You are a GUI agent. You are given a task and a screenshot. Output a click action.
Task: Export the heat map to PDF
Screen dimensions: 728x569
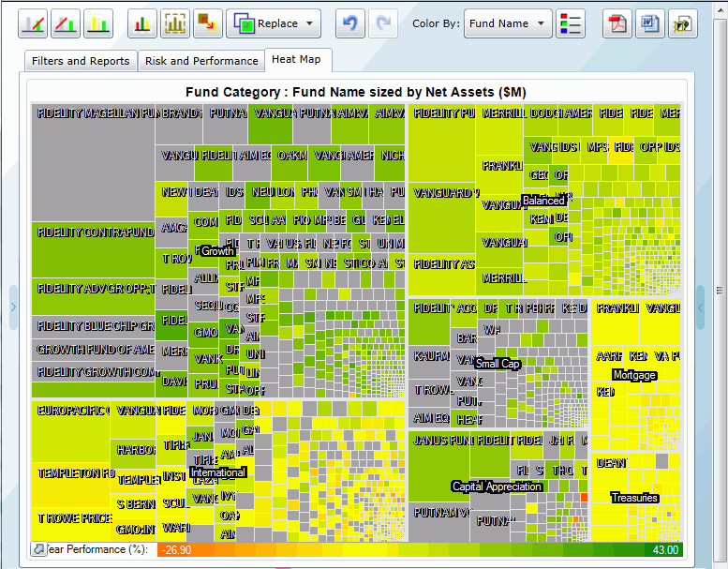click(x=617, y=23)
